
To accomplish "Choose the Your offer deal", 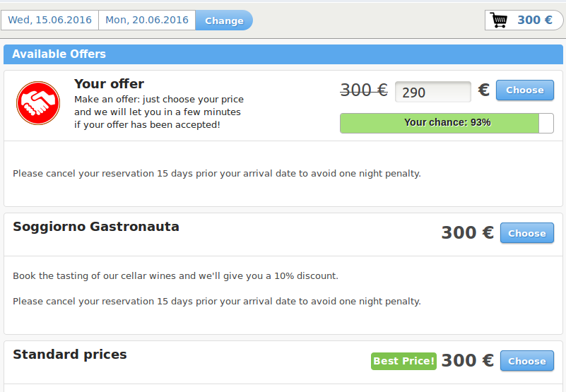I will [525, 90].
